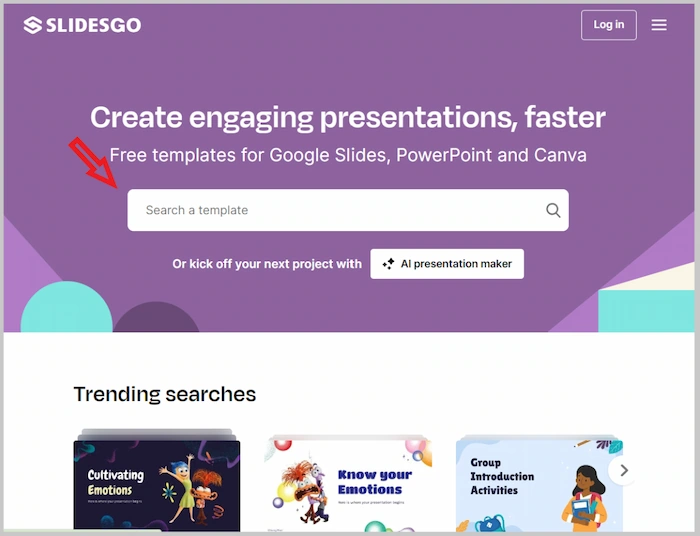The height and width of the screenshot is (536, 700).
Task: Open the hamburger menu
Action: point(659,25)
